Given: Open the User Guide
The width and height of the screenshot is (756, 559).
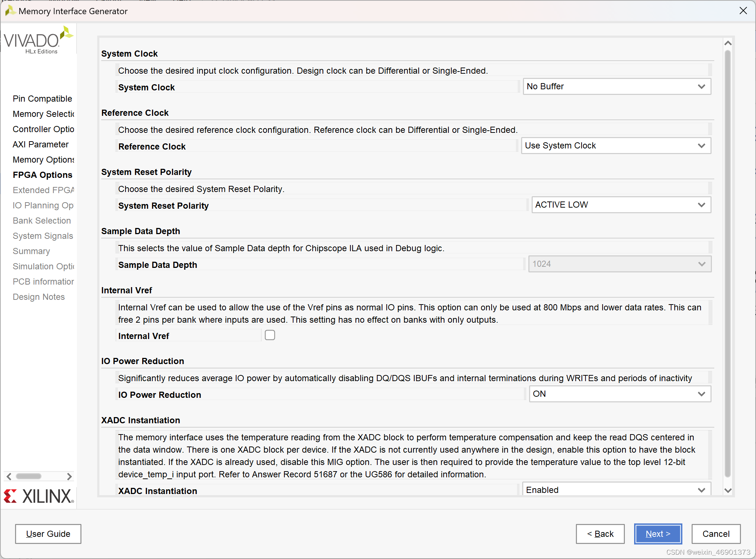Looking at the screenshot, I should (x=48, y=534).
